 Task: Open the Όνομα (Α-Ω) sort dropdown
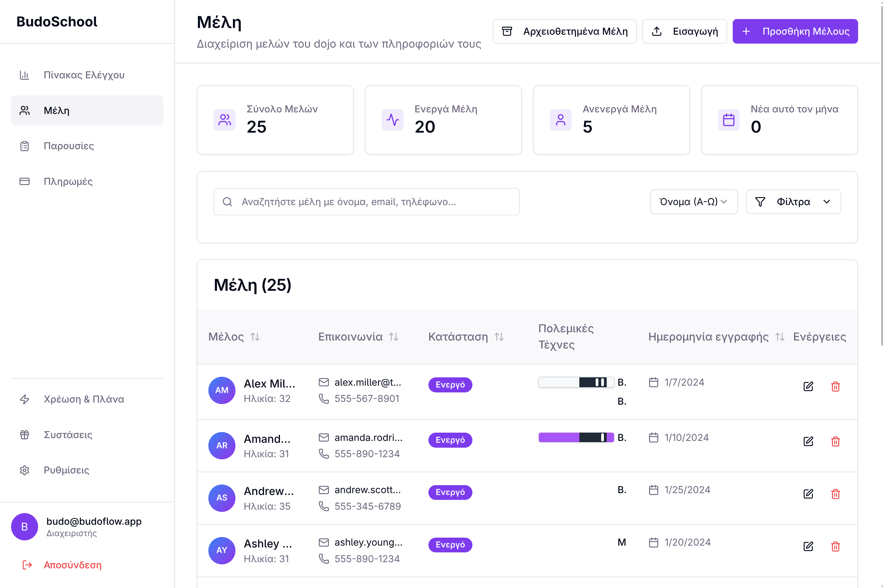pos(693,202)
